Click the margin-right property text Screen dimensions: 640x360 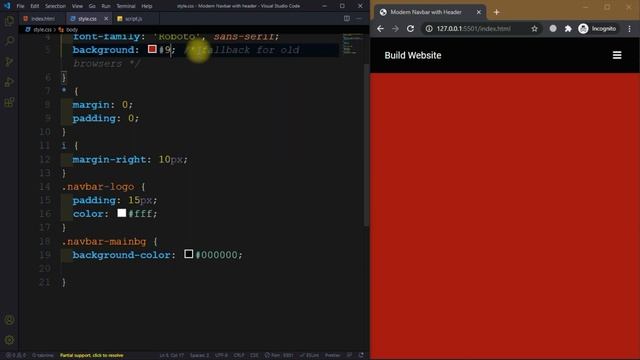(109, 159)
